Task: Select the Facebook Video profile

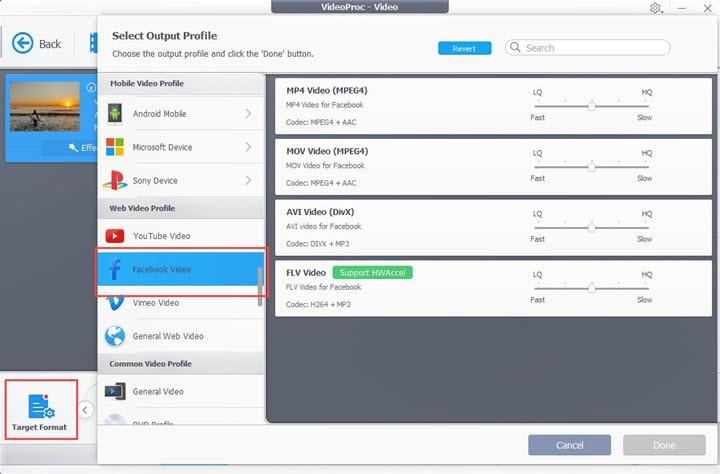Action: pyautogui.click(x=178, y=270)
